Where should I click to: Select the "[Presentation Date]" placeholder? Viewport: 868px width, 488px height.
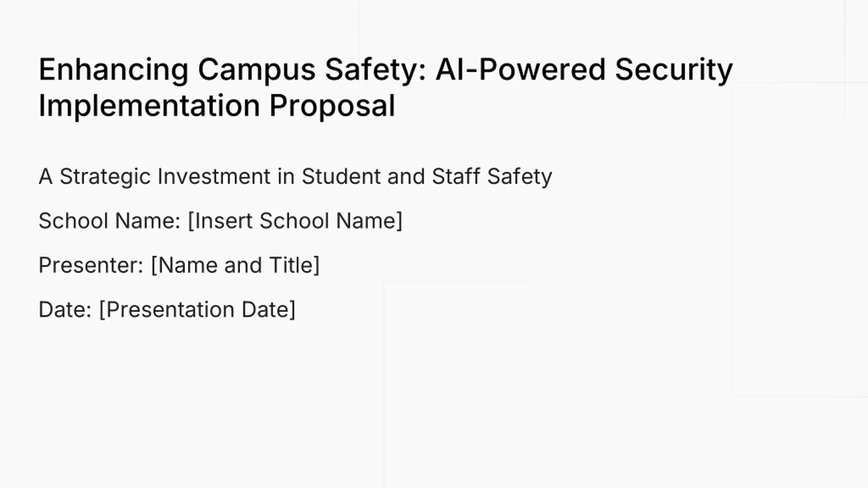click(197, 309)
